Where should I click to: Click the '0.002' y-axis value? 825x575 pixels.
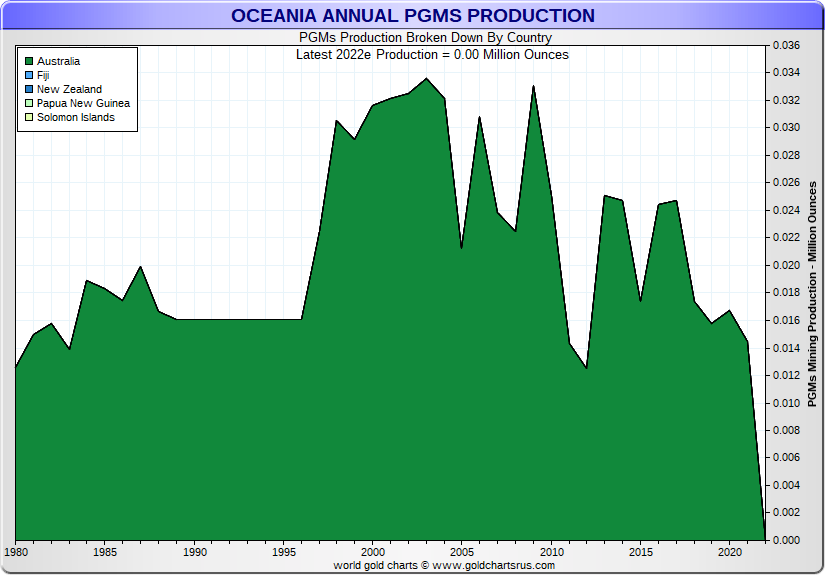786,512
